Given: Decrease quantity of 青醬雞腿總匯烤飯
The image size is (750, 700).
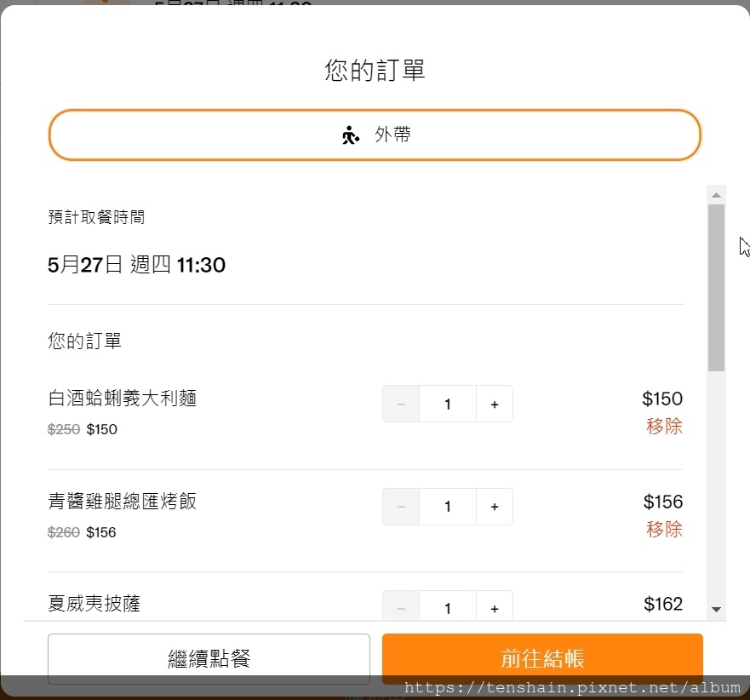Looking at the screenshot, I should click(401, 507).
